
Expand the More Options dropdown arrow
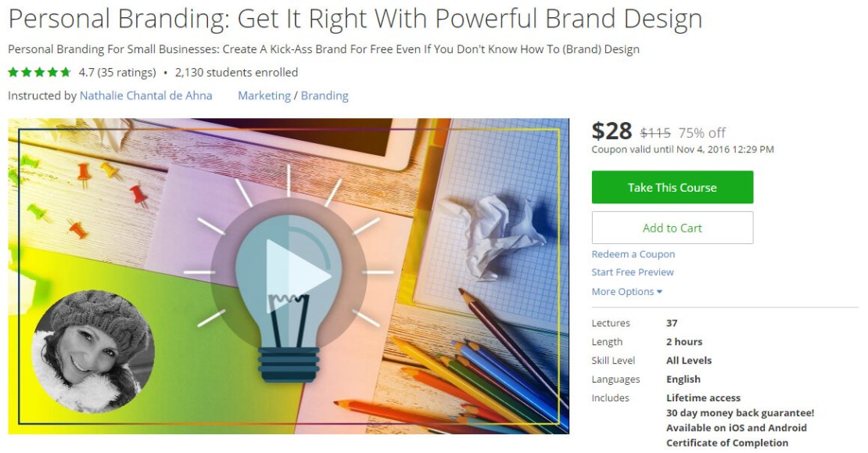point(659,292)
